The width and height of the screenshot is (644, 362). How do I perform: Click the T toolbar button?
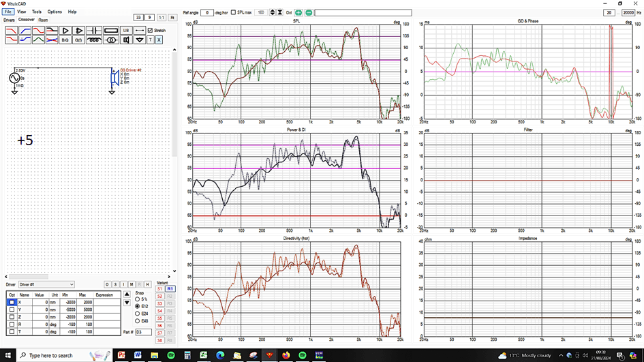pos(151,40)
